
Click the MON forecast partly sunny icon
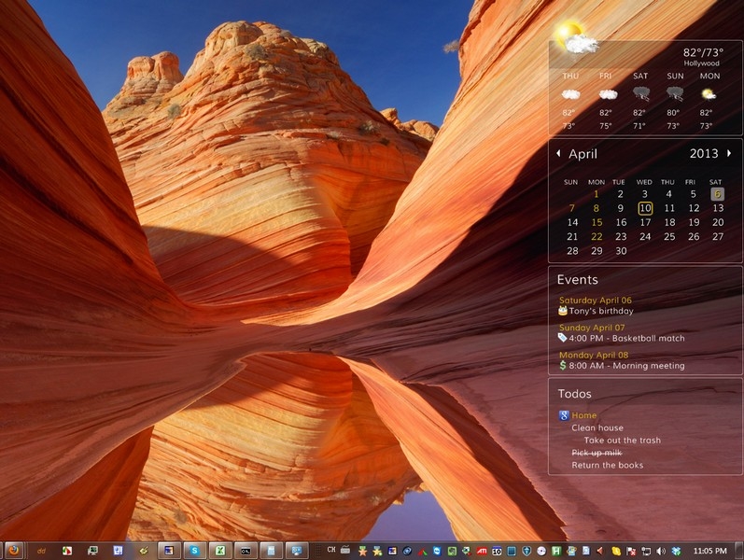[709, 94]
